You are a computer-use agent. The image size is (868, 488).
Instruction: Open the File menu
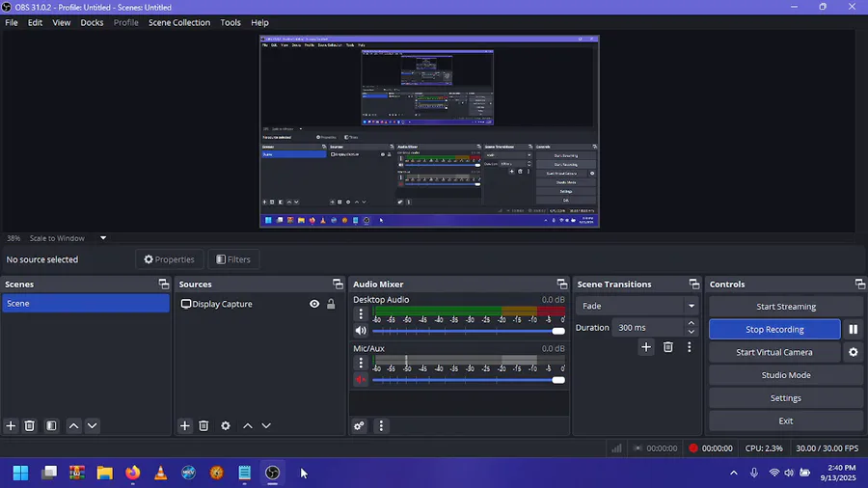coord(12,23)
